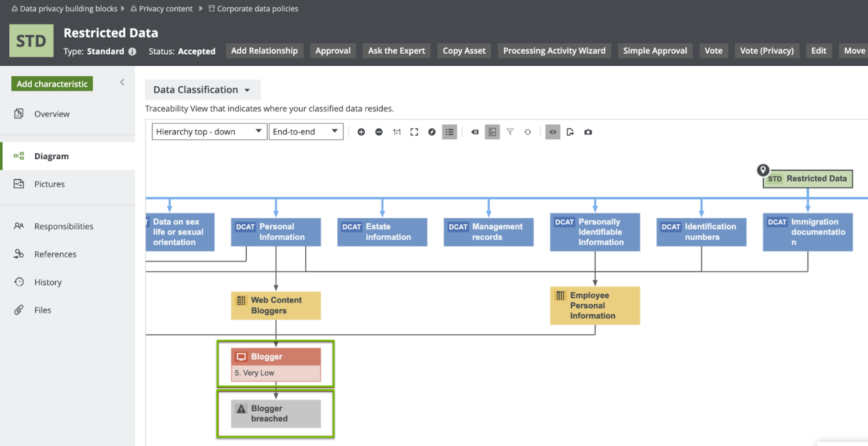Open the diagram filter funnel
The width and height of the screenshot is (868, 446).
pyautogui.click(x=510, y=132)
